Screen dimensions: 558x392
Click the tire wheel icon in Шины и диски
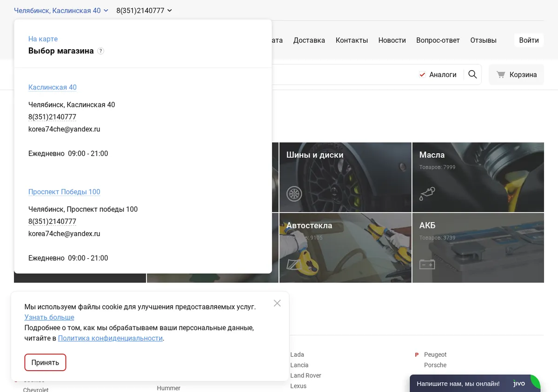pyautogui.click(x=294, y=193)
